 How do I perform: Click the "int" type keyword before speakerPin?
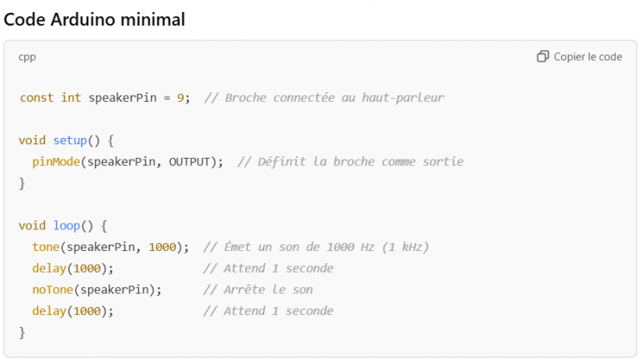pyautogui.click(x=71, y=98)
